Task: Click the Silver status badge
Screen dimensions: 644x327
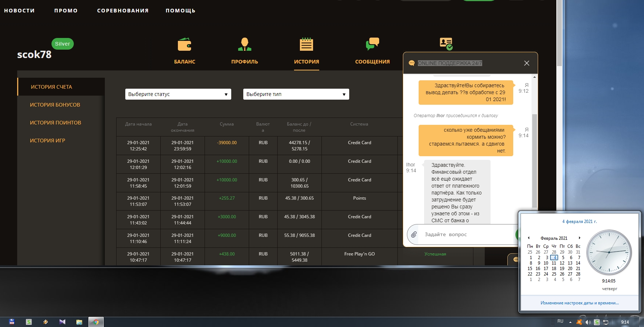Action: [x=62, y=44]
